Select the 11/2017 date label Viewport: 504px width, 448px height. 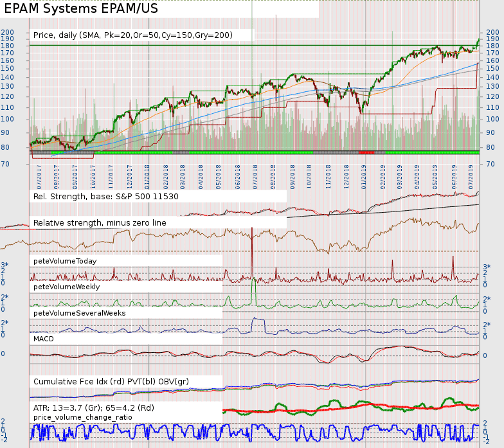111,177
